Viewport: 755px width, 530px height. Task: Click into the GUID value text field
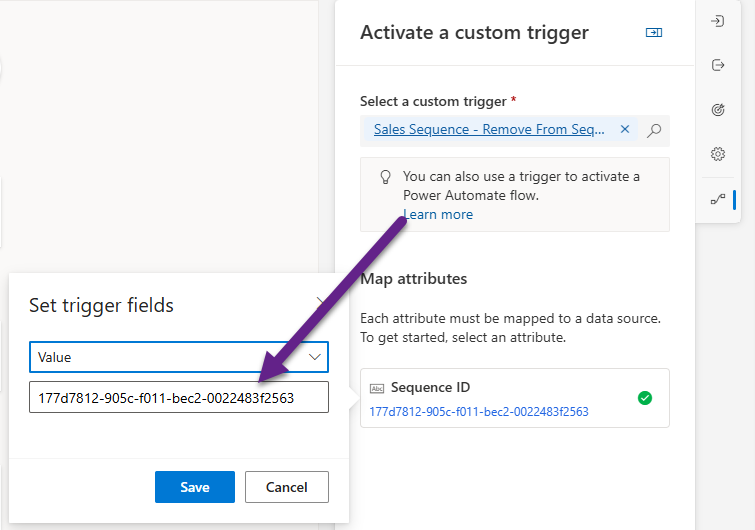(x=179, y=397)
